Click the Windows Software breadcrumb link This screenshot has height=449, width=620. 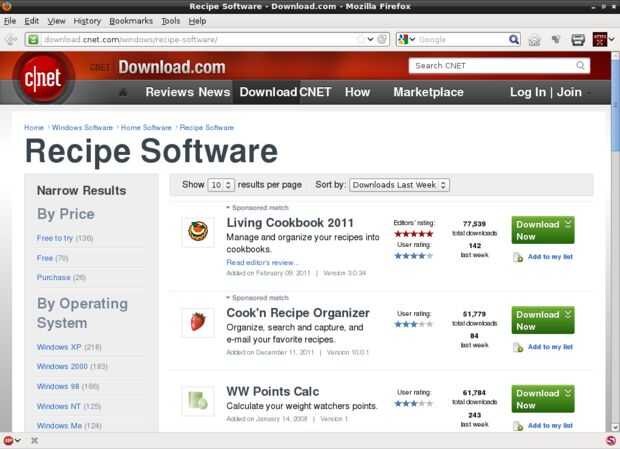(x=82, y=128)
